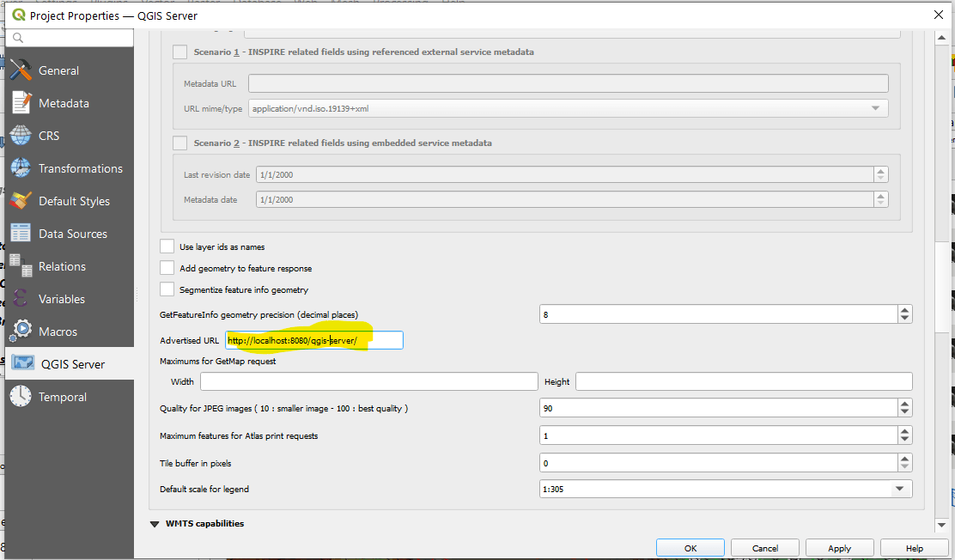Viewport: 955px width, 560px height.
Task: Open the General settings icon
Action: click(x=20, y=70)
